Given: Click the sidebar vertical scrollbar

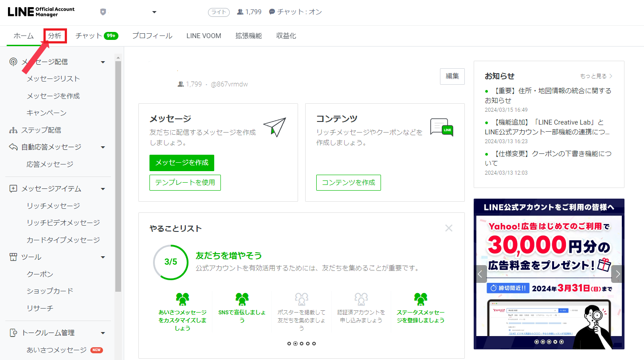Looking at the screenshot, I should (x=118, y=176).
